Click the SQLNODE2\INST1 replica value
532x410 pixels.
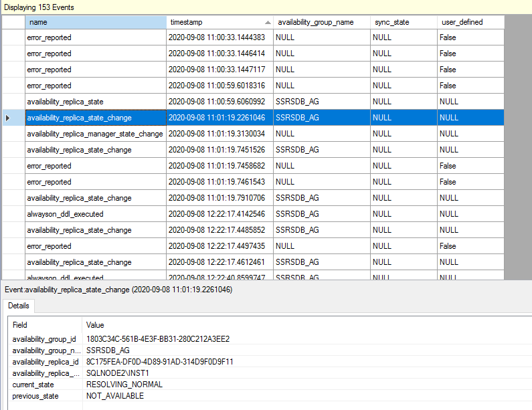(118, 373)
